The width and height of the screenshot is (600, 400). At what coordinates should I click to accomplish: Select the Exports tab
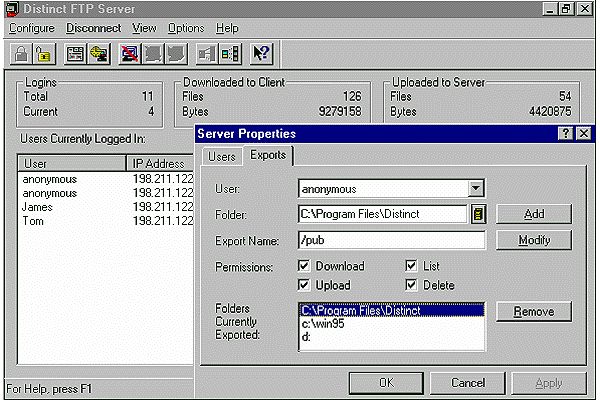[x=268, y=155]
